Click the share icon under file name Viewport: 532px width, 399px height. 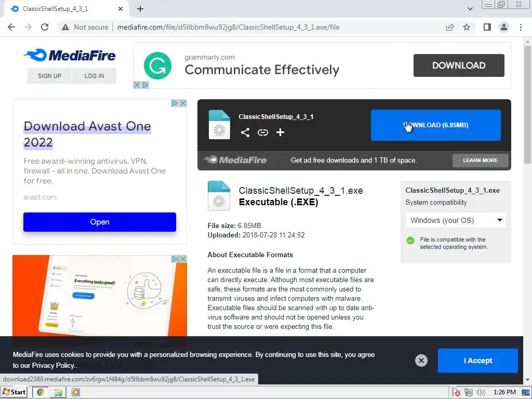coord(245,132)
